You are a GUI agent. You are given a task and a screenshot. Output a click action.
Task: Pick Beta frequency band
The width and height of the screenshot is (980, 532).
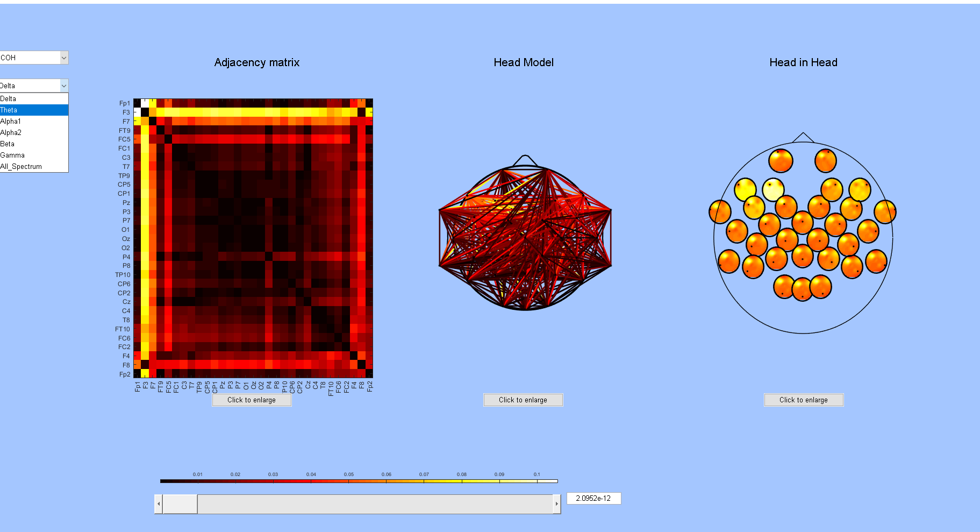(x=34, y=144)
